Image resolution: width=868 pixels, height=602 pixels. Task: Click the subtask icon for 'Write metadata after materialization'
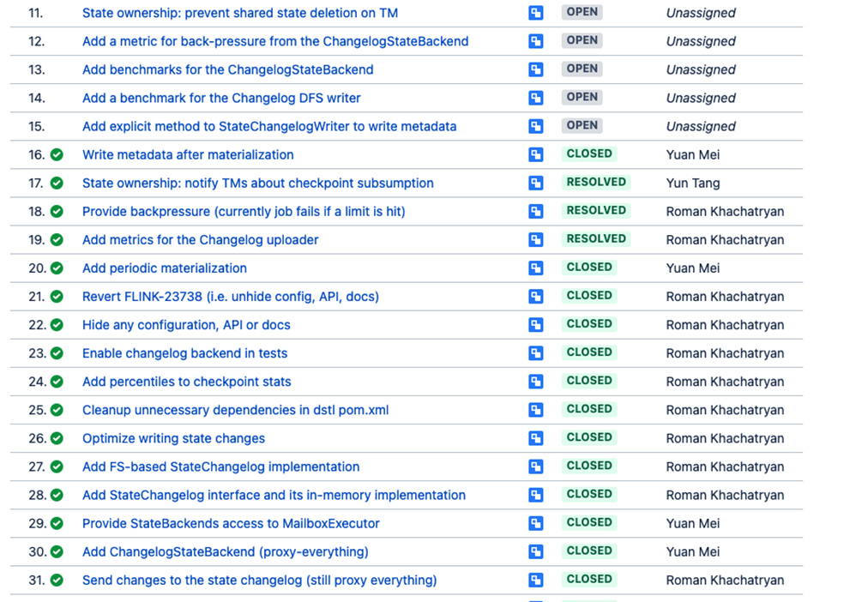[535, 154]
